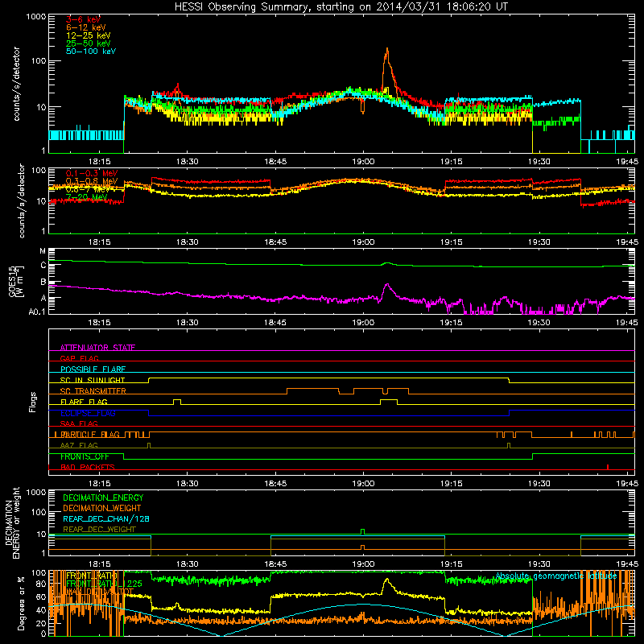The width and height of the screenshot is (644, 644).
Task: Click the FLARE_FLAG raised pulse near 19:04
Action: pyautogui.click(x=389, y=400)
